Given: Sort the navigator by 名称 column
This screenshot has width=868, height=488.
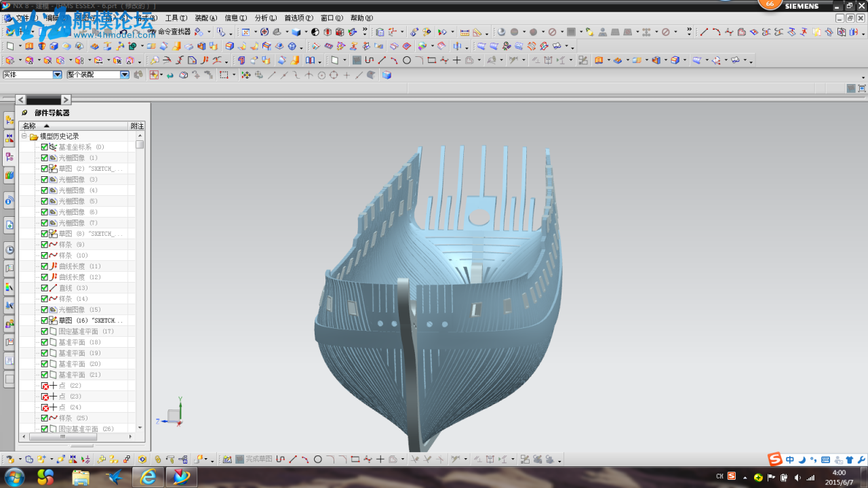Looking at the screenshot, I should 73,126.
